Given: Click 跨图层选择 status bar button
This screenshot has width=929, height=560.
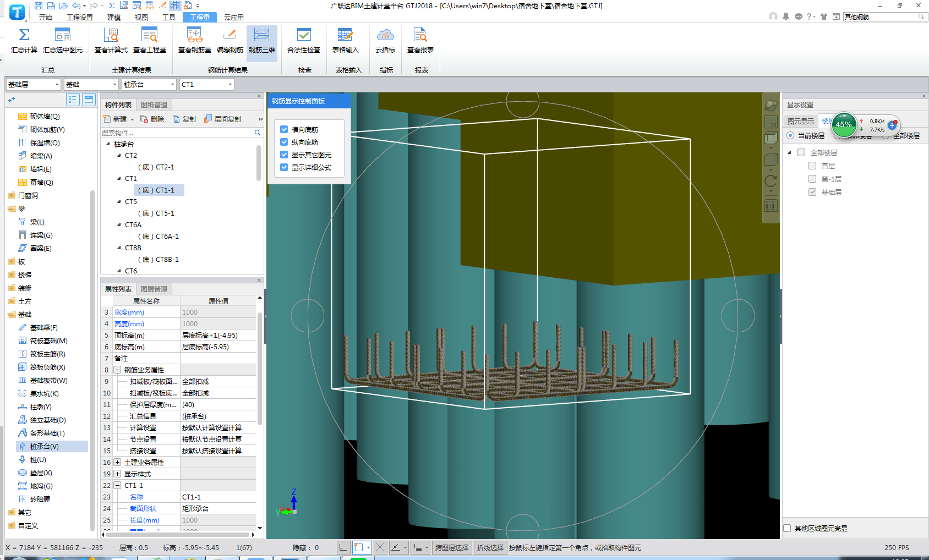Looking at the screenshot, I should pyautogui.click(x=451, y=548).
